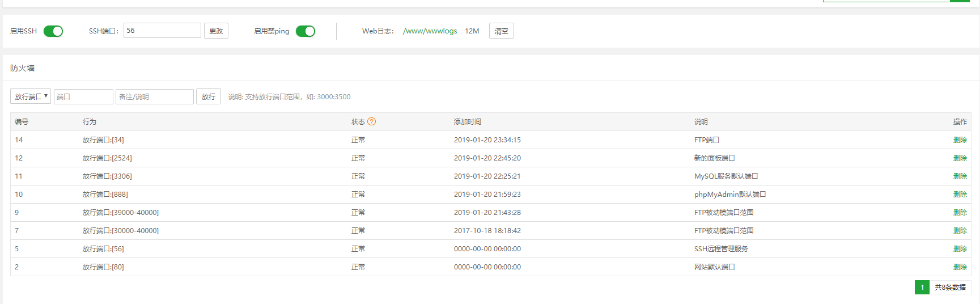Image resolution: width=980 pixels, height=304 pixels.
Task: Click the 添加时间 column header
Action: tap(468, 122)
